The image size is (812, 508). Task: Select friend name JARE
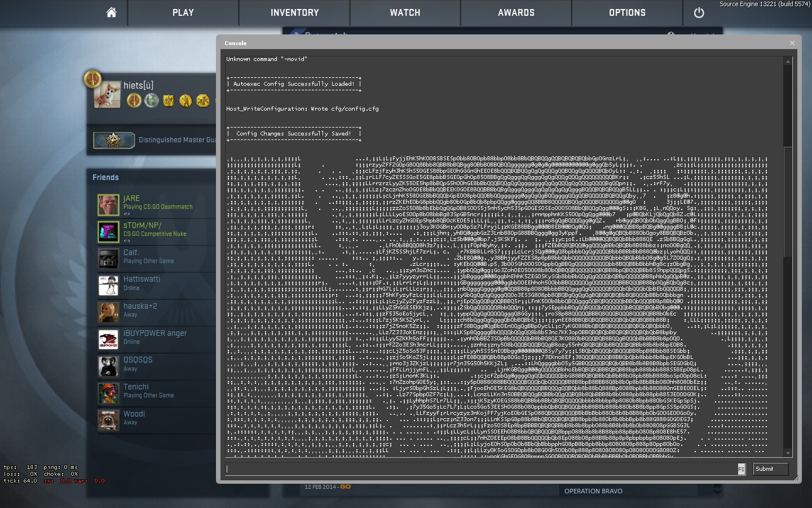click(131, 198)
